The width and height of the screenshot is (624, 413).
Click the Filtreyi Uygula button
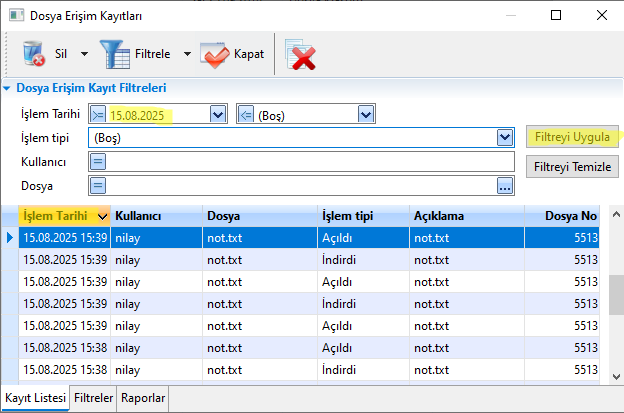point(571,137)
